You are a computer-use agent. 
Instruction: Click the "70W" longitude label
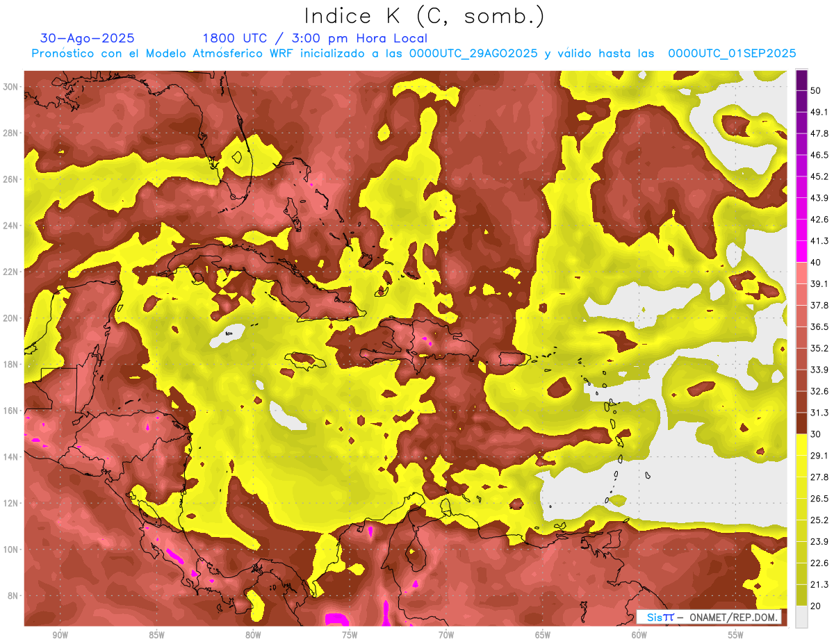pos(446,635)
